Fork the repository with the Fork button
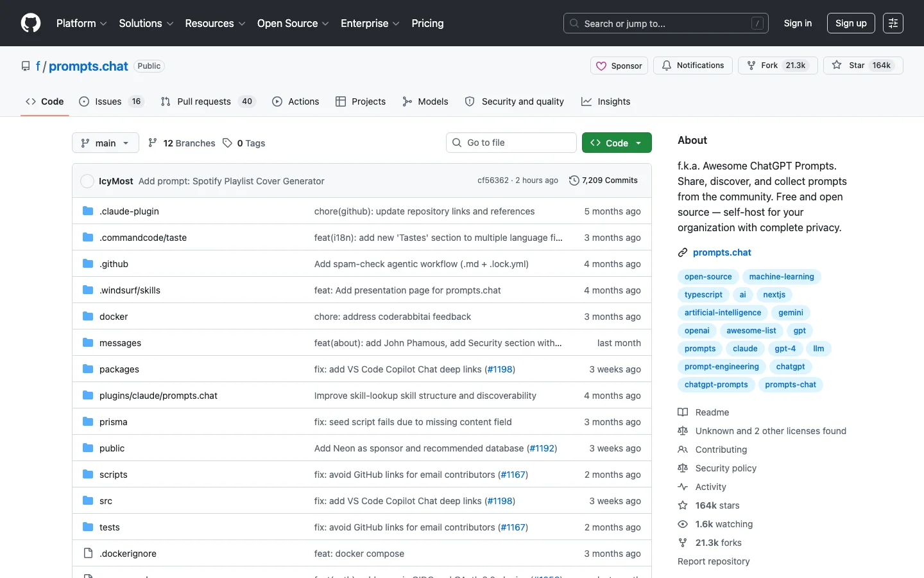 pyautogui.click(x=778, y=66)
